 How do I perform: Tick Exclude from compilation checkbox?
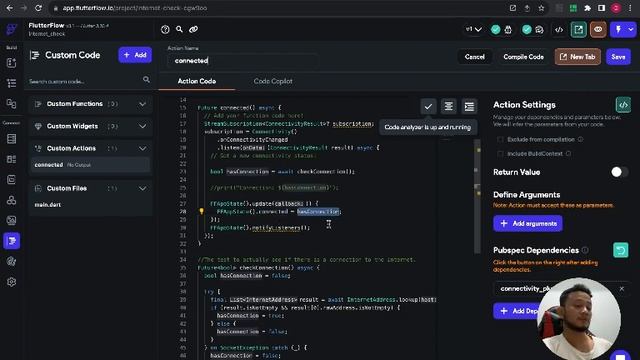[x=500, y=140]
